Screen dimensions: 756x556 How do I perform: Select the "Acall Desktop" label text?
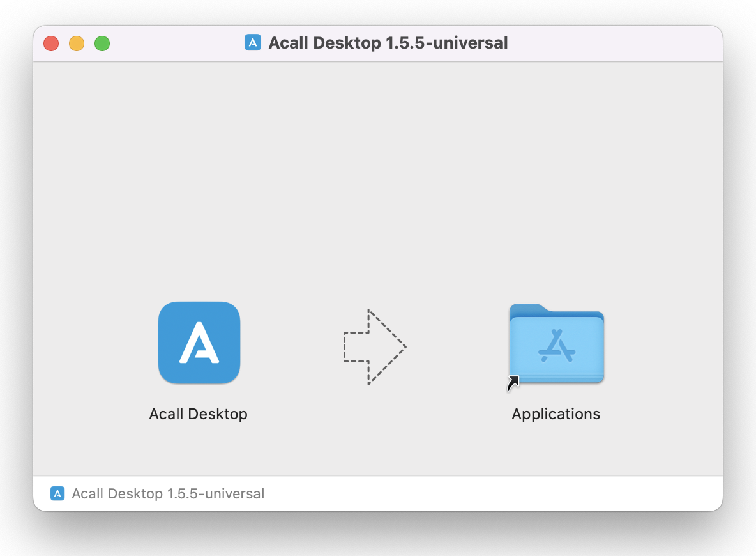coord(198,414)
